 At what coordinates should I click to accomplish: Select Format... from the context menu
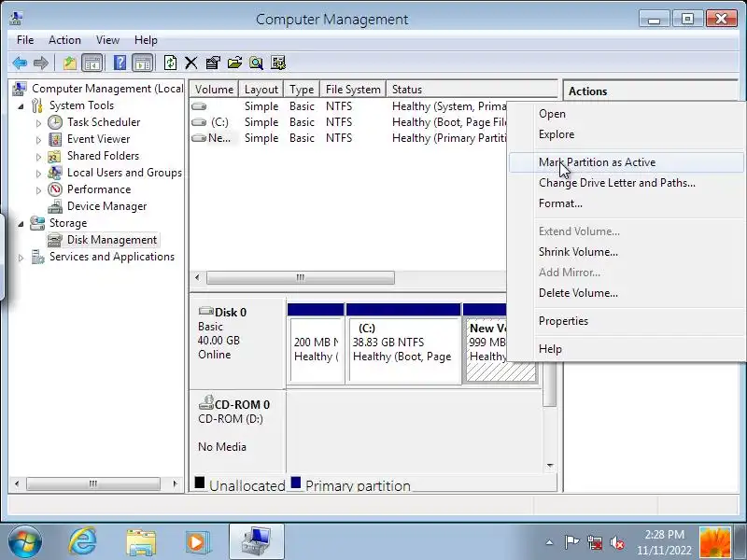626,203
